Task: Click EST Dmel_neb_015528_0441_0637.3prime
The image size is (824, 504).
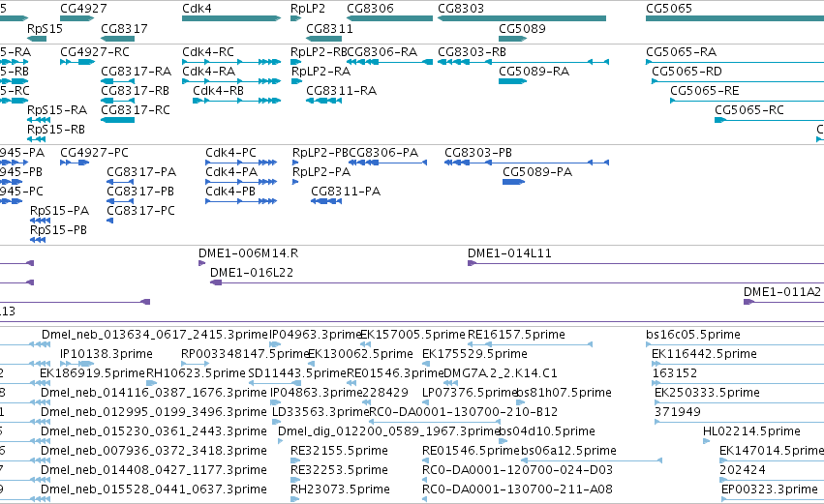Action: click(x=154, y=490)
